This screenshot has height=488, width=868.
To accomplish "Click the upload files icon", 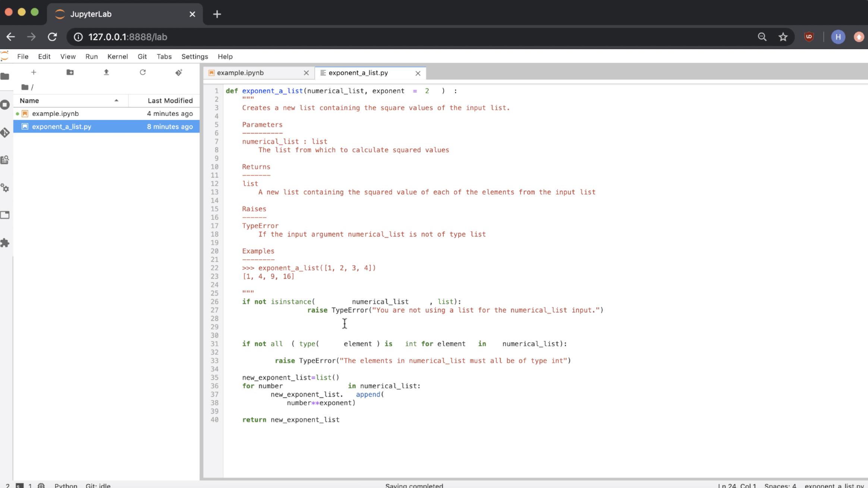I will (x=106, y=72).
